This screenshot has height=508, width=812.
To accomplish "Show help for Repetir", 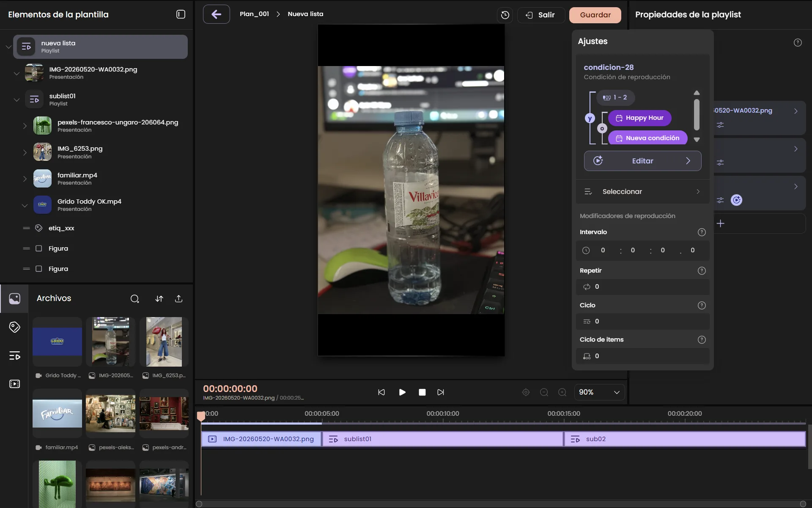I will coord(702,271).
